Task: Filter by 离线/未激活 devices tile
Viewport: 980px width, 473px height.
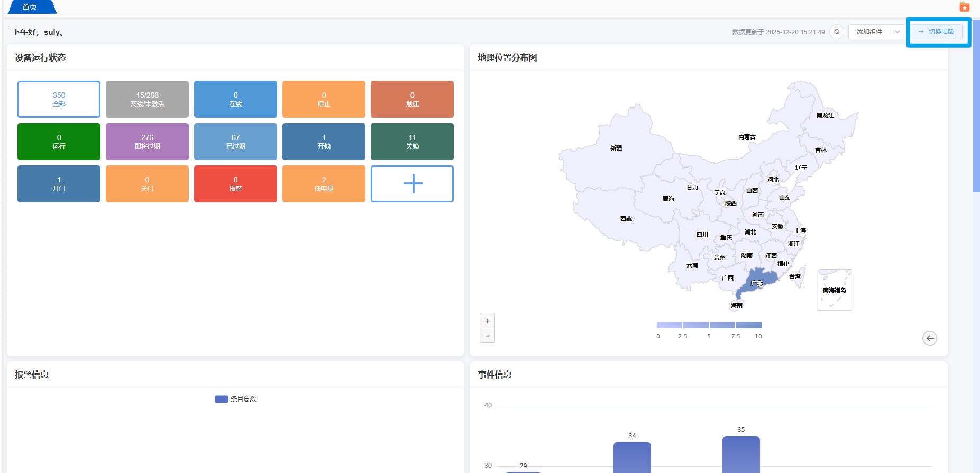Action: click(147, 99)
